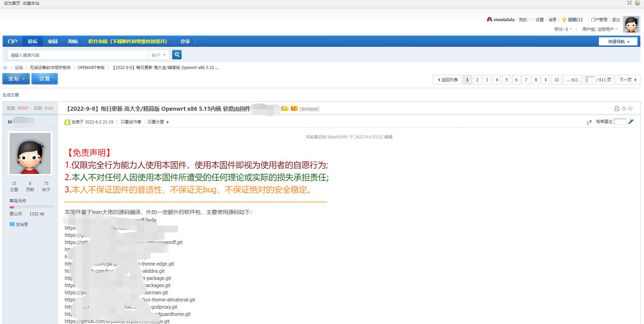The image size is (644, 324).
Task: Click the recommended badge icon after the title
Action: (285, 108)
